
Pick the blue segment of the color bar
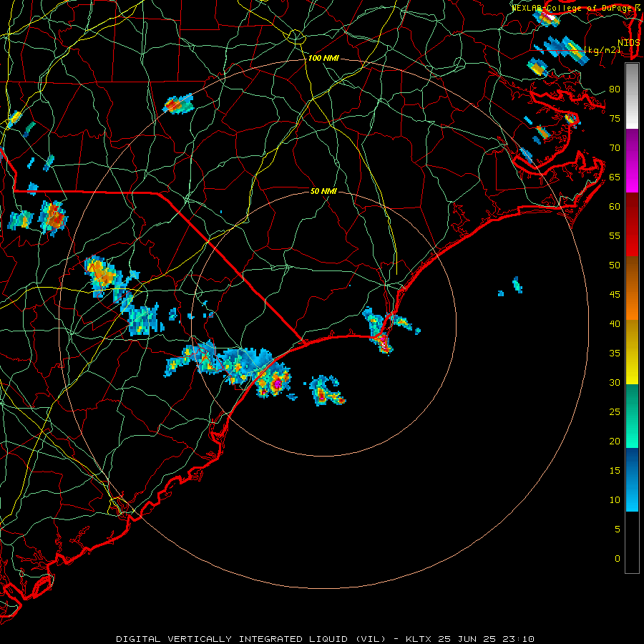click(x=632, y=479)
